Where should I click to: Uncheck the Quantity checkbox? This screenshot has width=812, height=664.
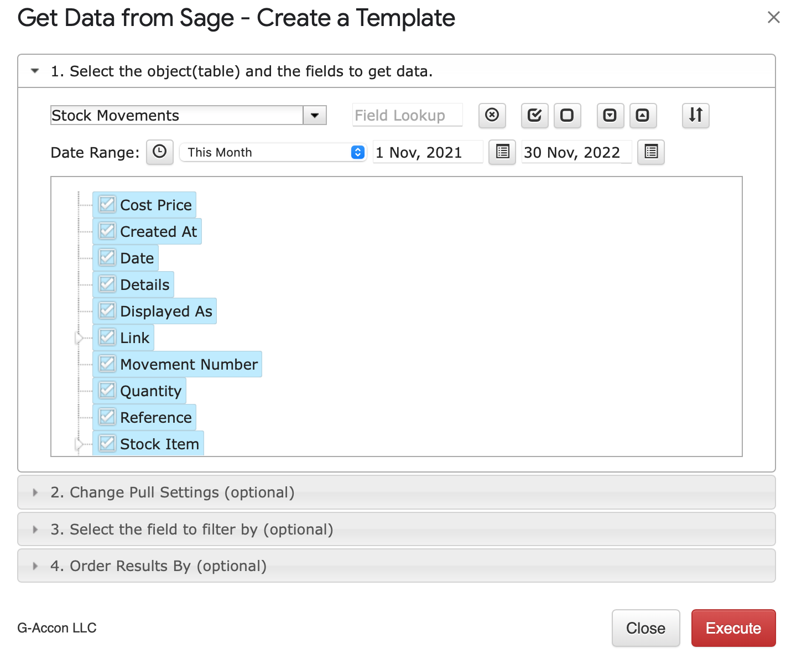pyautogui.click(x=107, y=390)
